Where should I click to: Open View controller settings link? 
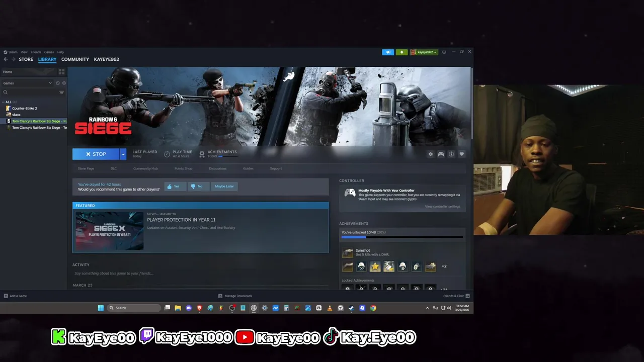click(442, 207)
